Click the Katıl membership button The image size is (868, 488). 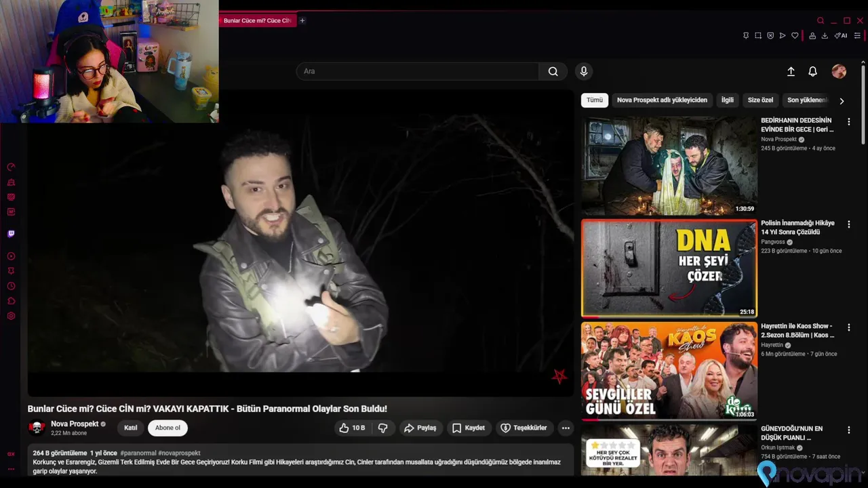131,428
